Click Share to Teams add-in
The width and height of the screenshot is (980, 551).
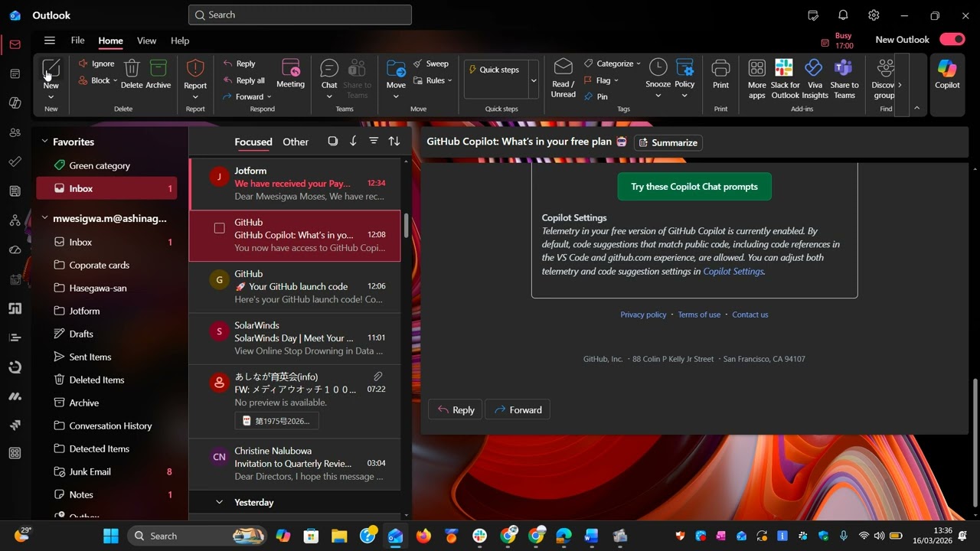tap(844, 78)
